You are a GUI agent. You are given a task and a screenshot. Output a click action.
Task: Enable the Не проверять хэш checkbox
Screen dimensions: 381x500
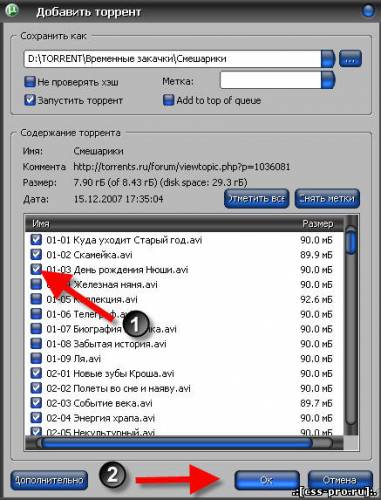(x=30, y=82)
